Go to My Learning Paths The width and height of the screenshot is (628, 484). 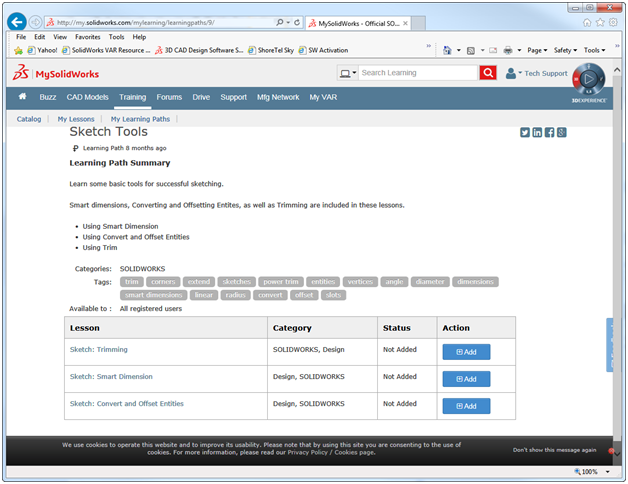(x=140, y=119)
